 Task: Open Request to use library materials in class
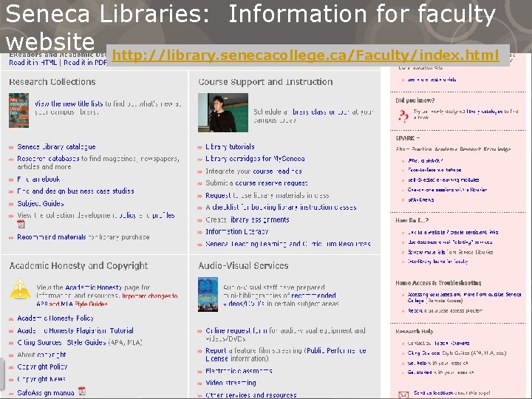click(x=267, y=196)
